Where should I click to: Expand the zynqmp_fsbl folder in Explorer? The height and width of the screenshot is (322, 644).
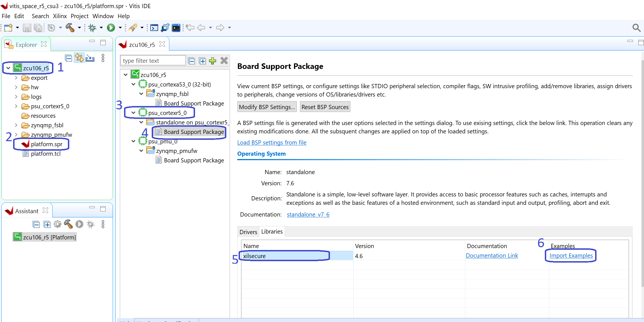(x=16, y=125)
